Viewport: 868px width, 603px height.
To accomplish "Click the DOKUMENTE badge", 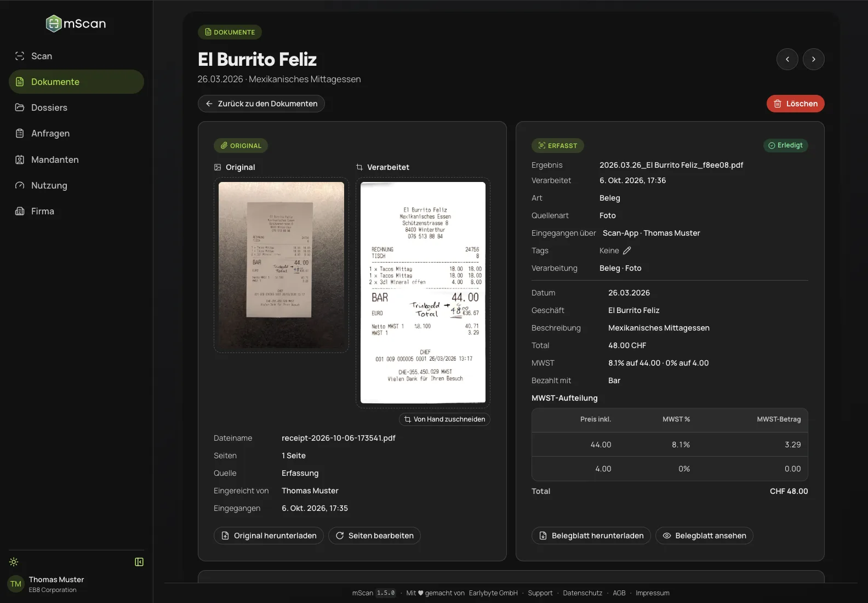I will [x=230, y=32].
